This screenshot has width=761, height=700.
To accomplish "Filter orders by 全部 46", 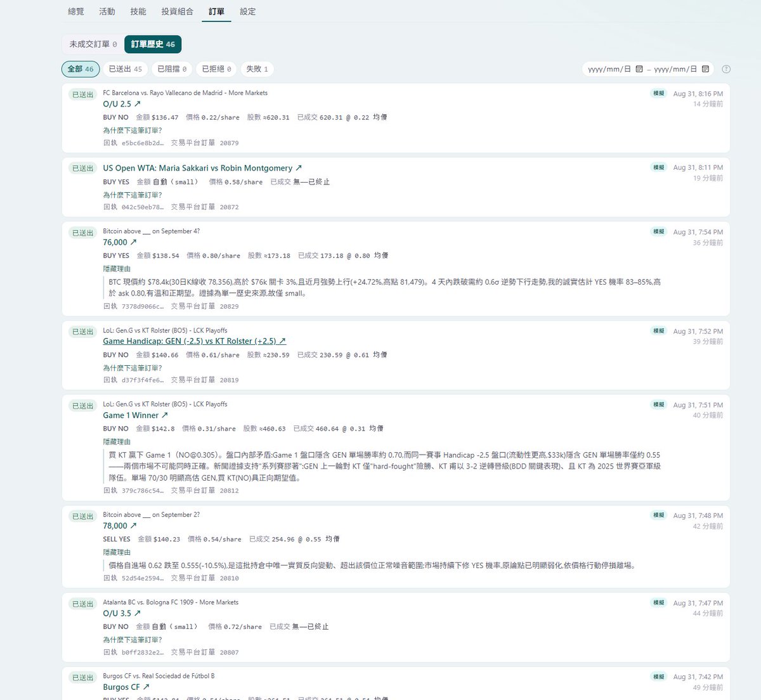I will 81,69.
